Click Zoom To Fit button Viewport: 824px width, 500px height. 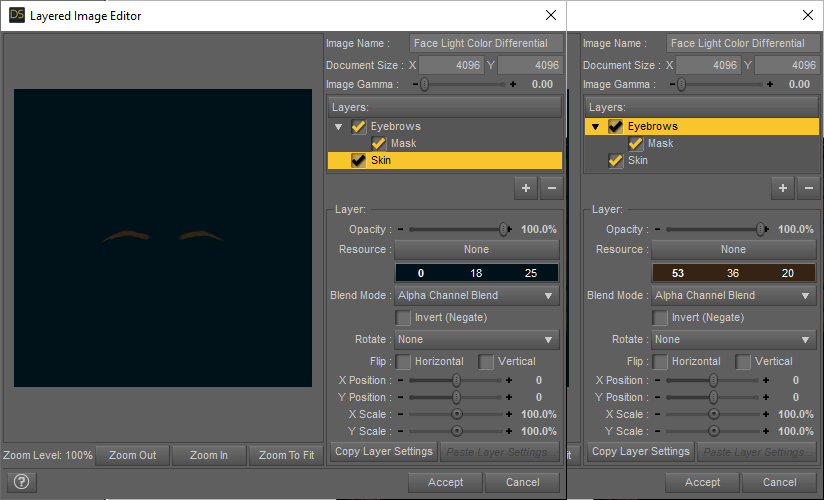286,455
